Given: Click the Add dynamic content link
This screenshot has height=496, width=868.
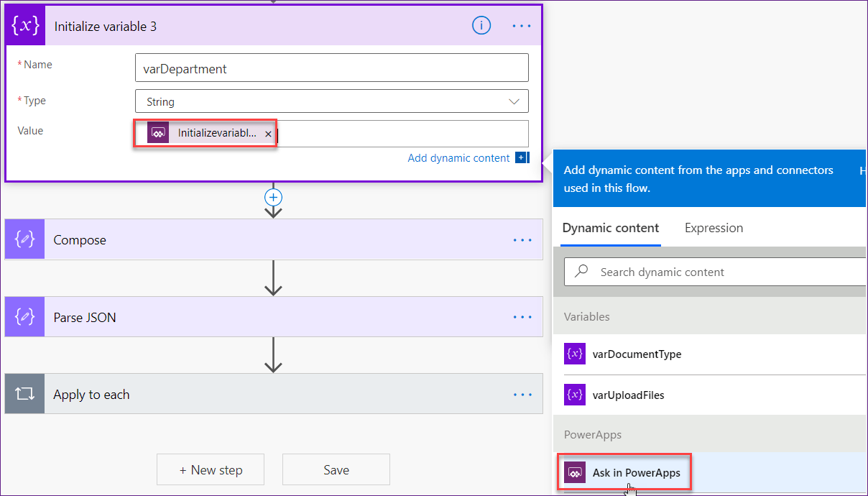Looking at the screenshot, I should tap(458, 157).
